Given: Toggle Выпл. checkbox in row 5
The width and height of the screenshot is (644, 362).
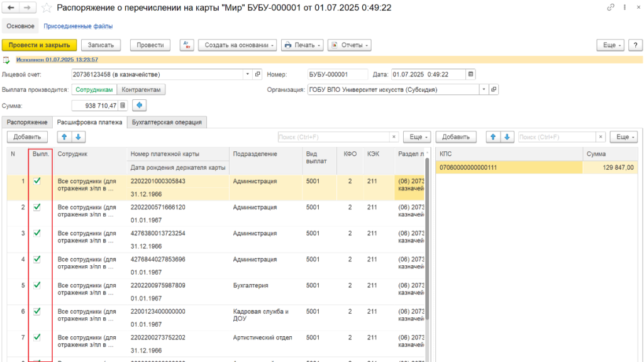Looking at the screenshot, I should 37,285.
